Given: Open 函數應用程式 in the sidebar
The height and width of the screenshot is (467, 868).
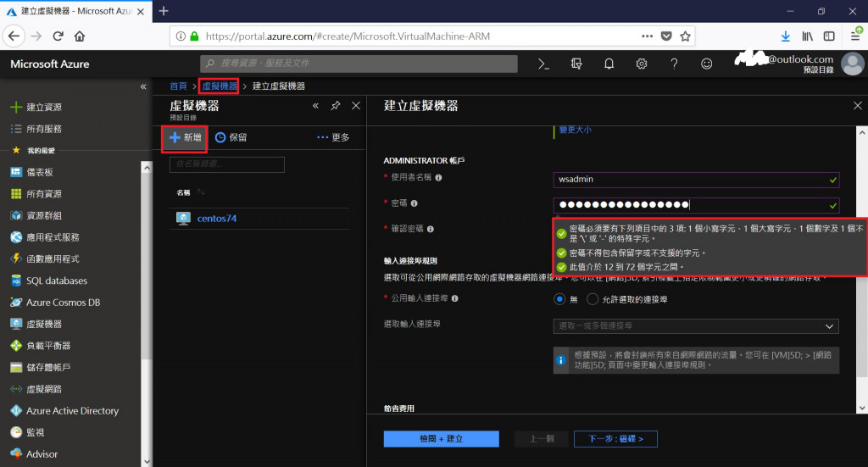Looking at the screenshot, I should tap(46, 259).
